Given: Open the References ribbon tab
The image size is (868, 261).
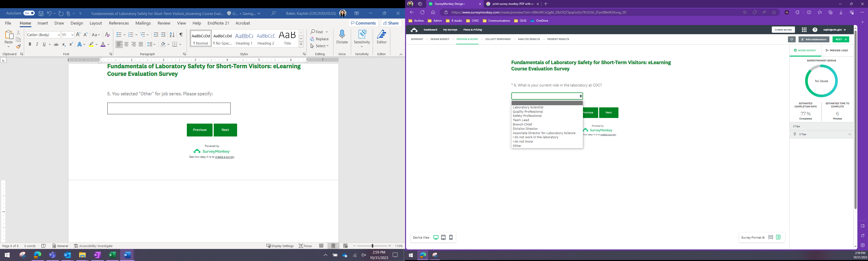Looking at the screenshot, I should click(119, 23).
